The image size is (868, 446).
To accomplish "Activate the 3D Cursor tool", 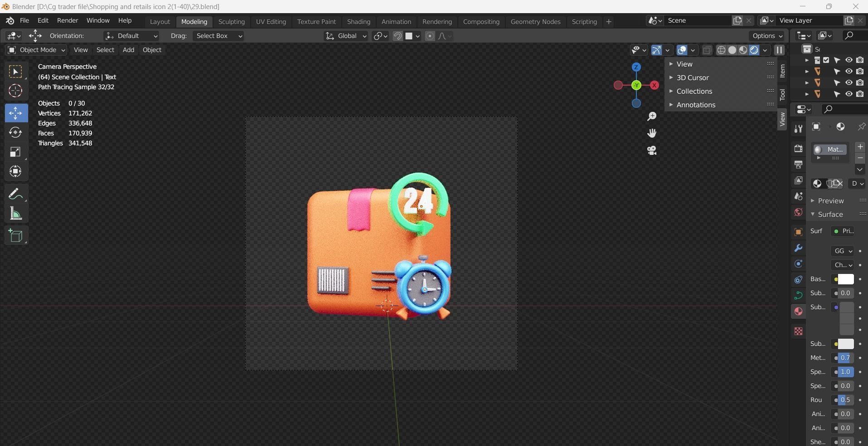I will pos(15,91).
